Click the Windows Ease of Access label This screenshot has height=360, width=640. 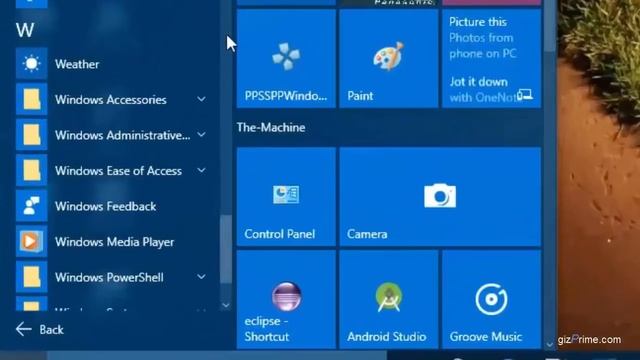point(118,171)
